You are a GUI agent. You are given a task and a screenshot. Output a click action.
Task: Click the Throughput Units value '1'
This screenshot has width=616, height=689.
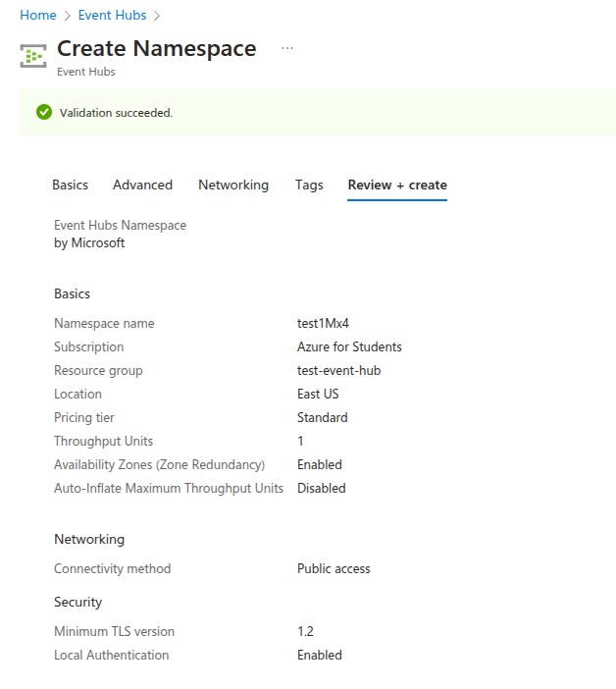[x=300, y=441]
